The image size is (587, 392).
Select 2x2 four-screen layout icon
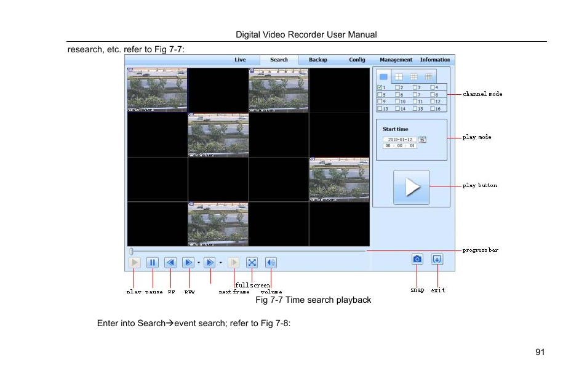tap(399, 77)
